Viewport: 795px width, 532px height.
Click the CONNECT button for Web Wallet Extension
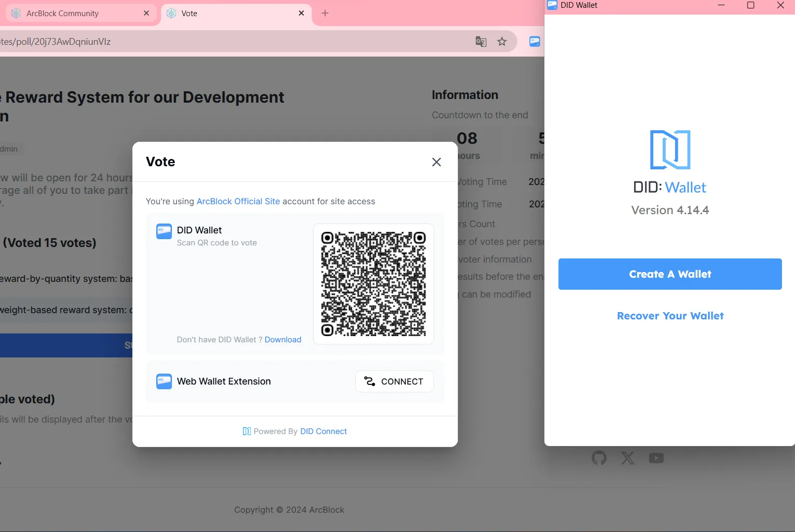[394, 381]
